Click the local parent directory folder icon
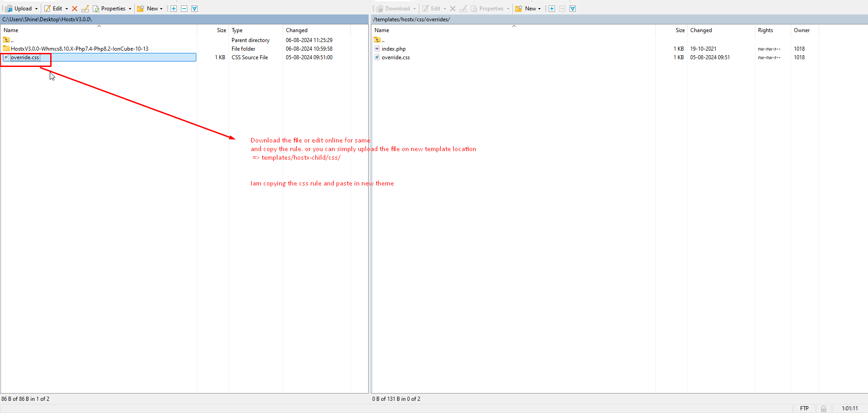The image size is (868, 413). [x=6, y=40]
